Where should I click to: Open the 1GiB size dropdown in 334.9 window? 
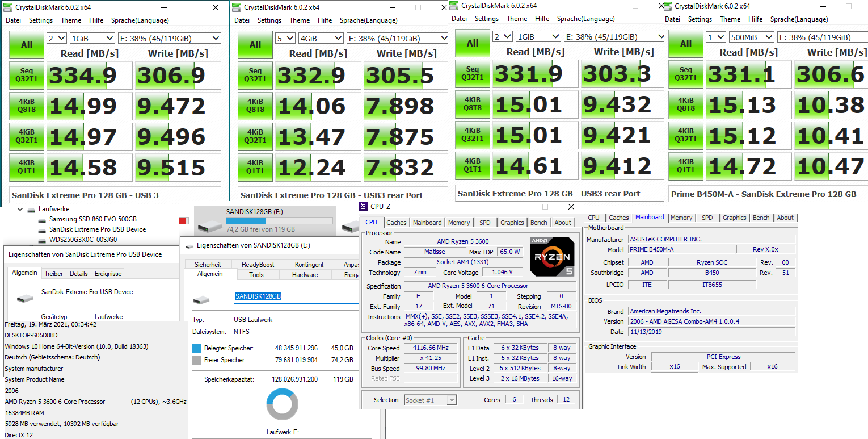[x=92, y=39]
